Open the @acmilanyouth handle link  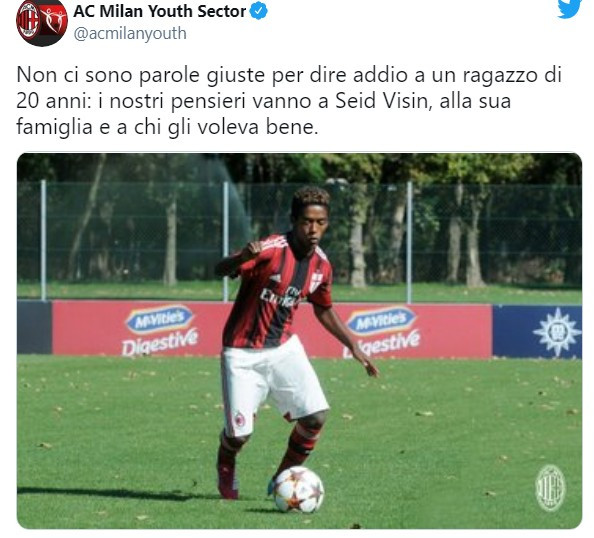tap(130, 33)
